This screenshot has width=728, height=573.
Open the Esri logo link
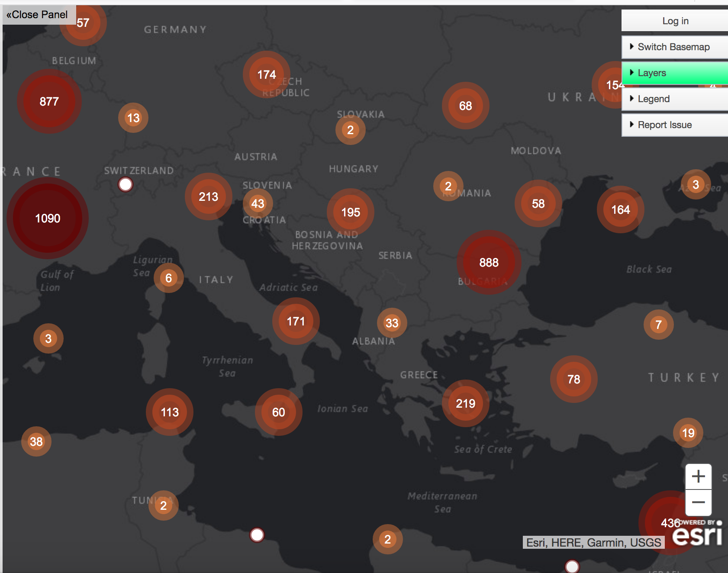(x=697, y=535)
